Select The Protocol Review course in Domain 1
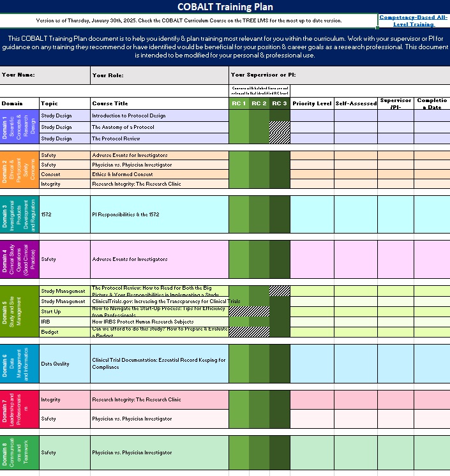This screenshot has height=476, width=450. [160, 138]
